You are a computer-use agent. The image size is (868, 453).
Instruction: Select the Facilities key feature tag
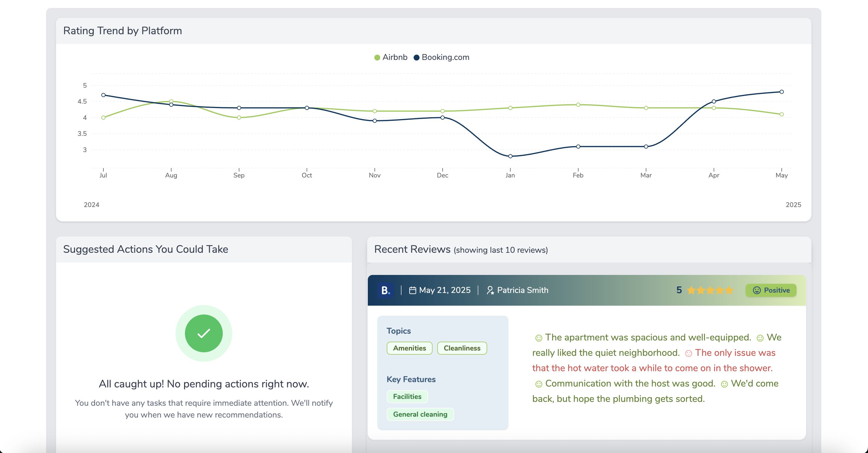coord(407,396)
